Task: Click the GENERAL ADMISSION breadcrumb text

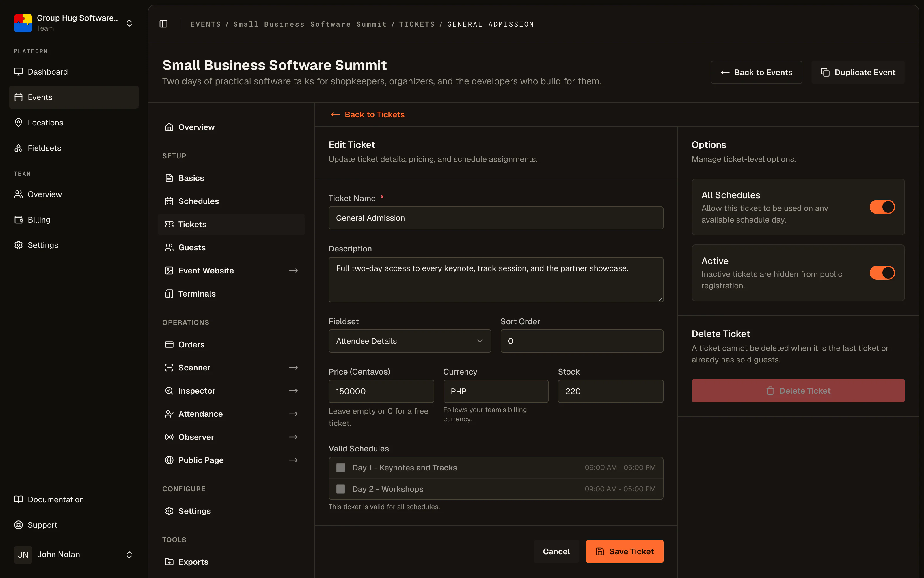Action: [491, 24]
